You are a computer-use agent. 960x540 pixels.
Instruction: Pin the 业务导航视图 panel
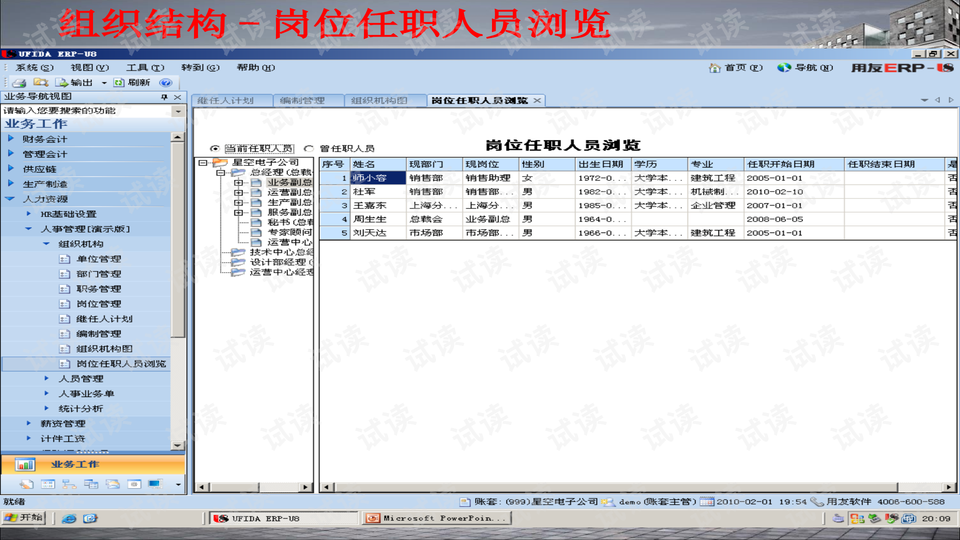point(164,97)
